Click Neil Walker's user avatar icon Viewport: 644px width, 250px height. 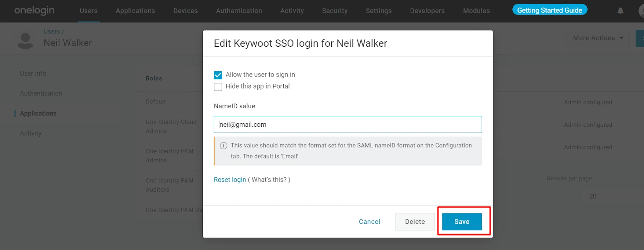click(25, 41)
